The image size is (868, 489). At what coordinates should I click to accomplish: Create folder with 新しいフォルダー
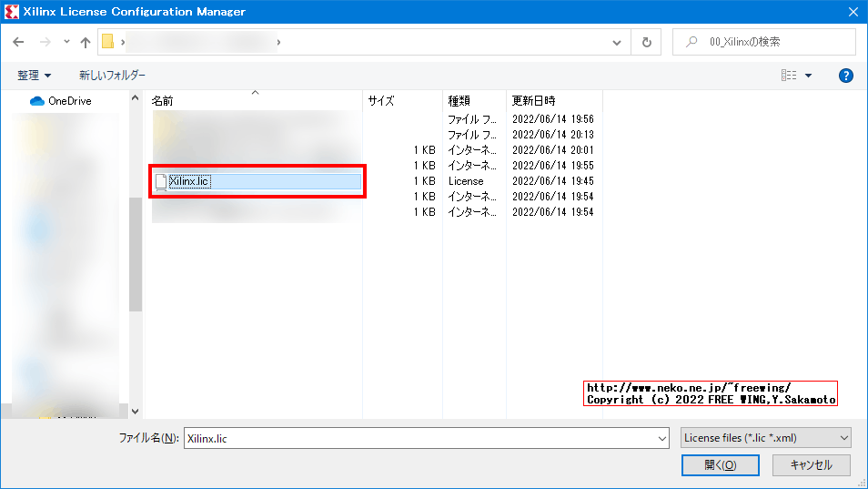pyautogui.click(x=113, y=75)
